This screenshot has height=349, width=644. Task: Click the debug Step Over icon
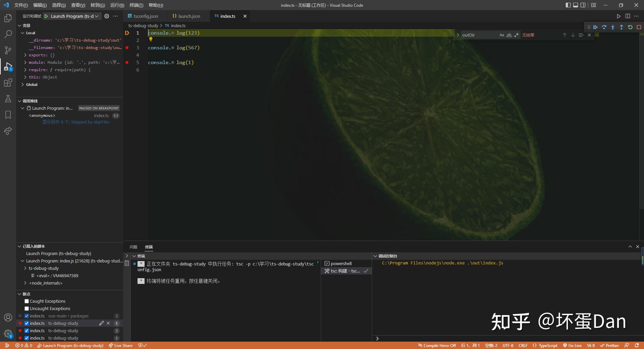pos(604,27)
